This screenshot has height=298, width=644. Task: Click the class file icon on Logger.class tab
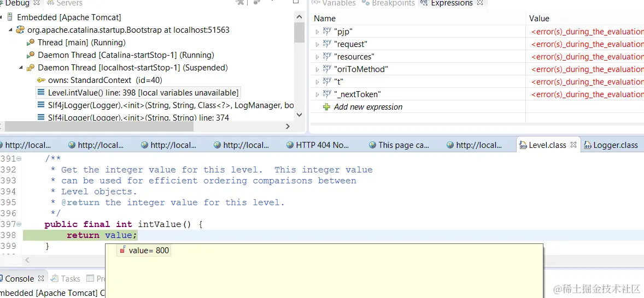588,145
